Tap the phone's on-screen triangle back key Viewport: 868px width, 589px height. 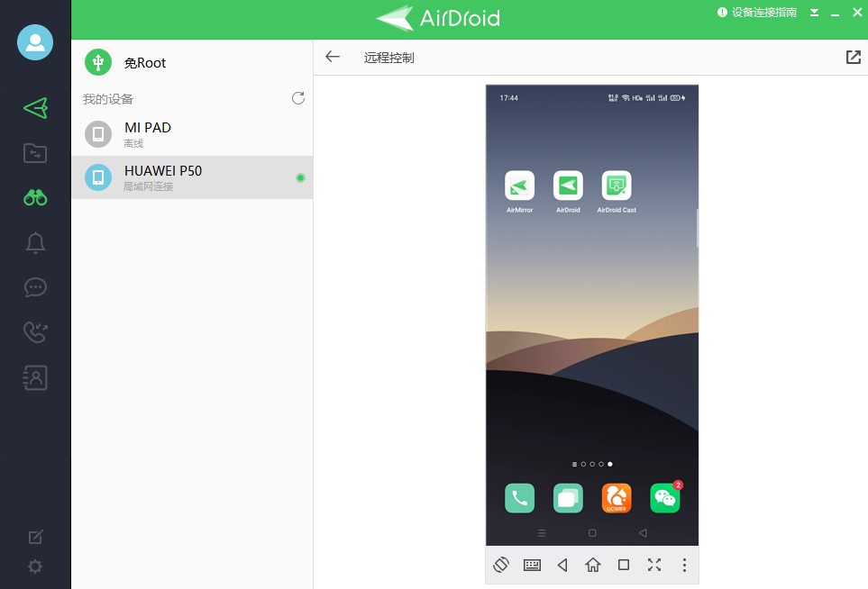643,533
